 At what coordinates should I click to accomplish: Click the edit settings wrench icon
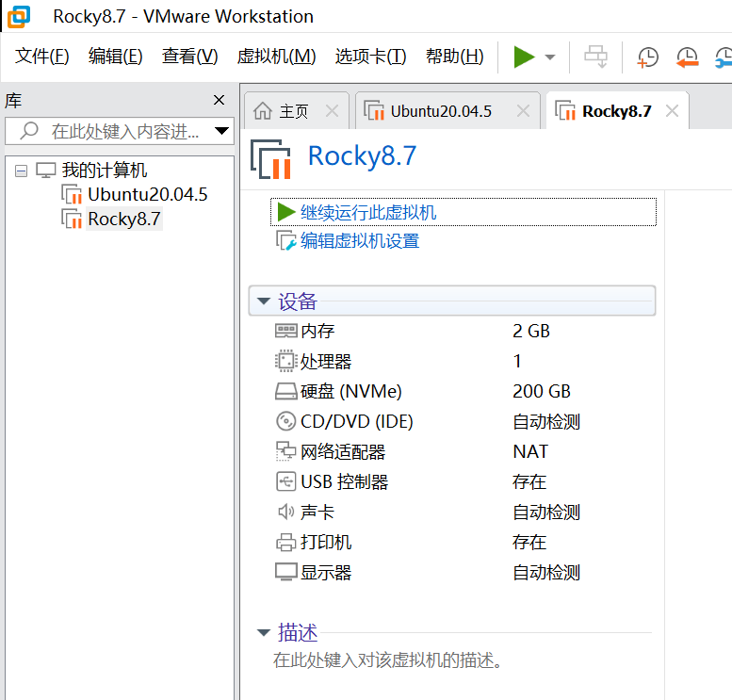(285, 241)
